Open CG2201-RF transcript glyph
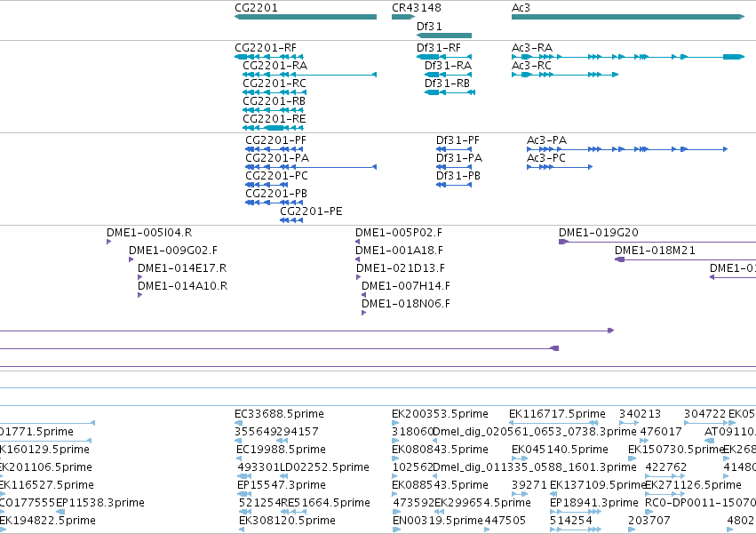Image resolution: width=756 pixels, height=534 pixels. click(x=269, y=57)
